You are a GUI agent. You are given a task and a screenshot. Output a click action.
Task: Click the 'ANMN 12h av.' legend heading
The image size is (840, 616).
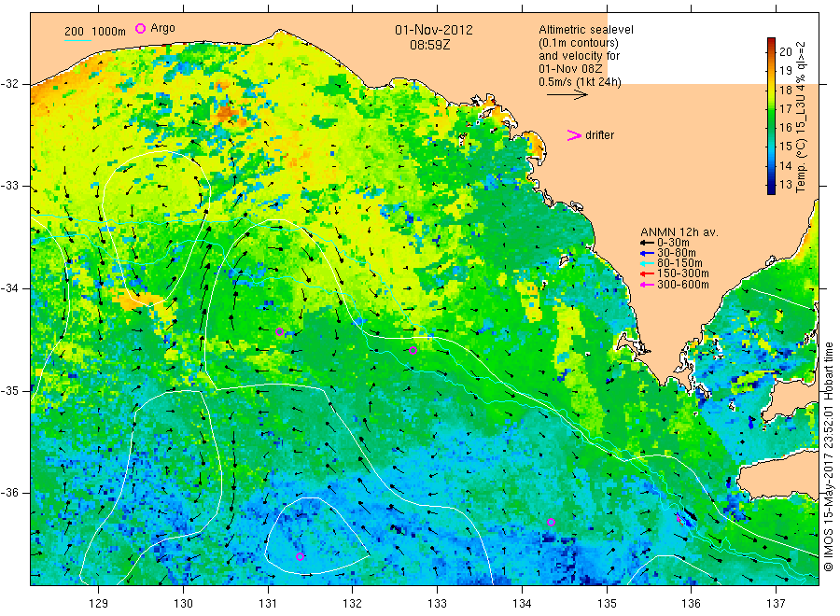pyautogui.click(x=679, y=232)
